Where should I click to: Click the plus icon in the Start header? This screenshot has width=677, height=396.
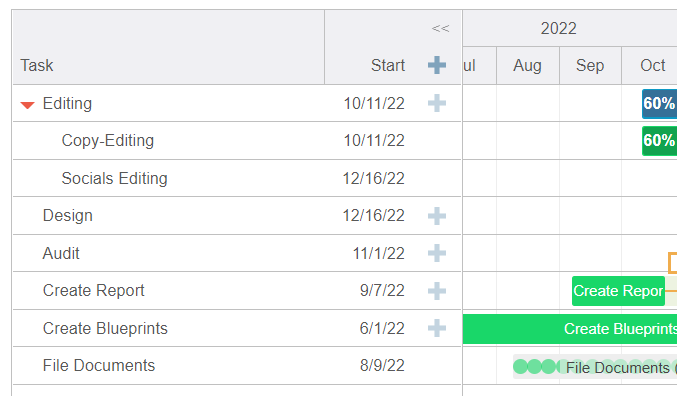(x=437, y=65)
